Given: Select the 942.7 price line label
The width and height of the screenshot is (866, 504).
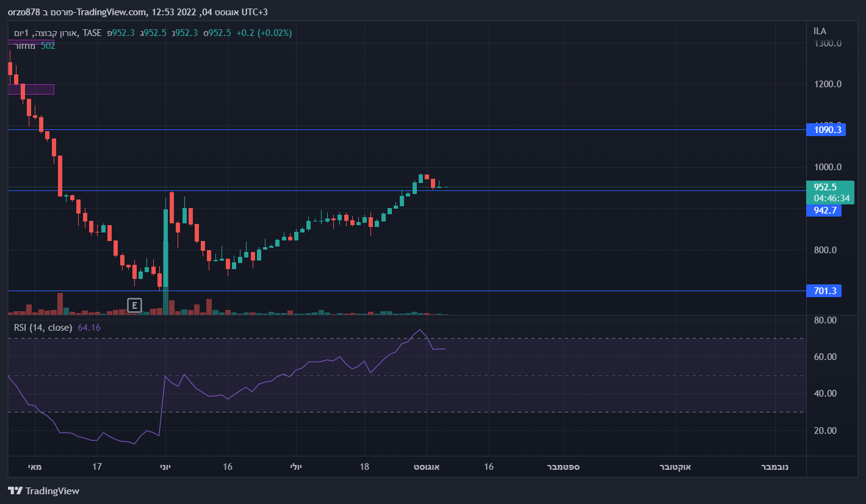Looking at the screenshot, I should point(824,211).
